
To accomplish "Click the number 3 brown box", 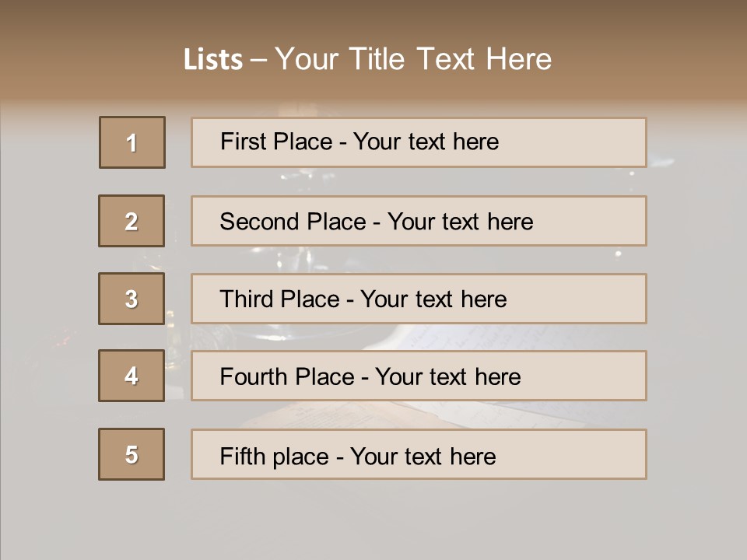I will [132, 299].
